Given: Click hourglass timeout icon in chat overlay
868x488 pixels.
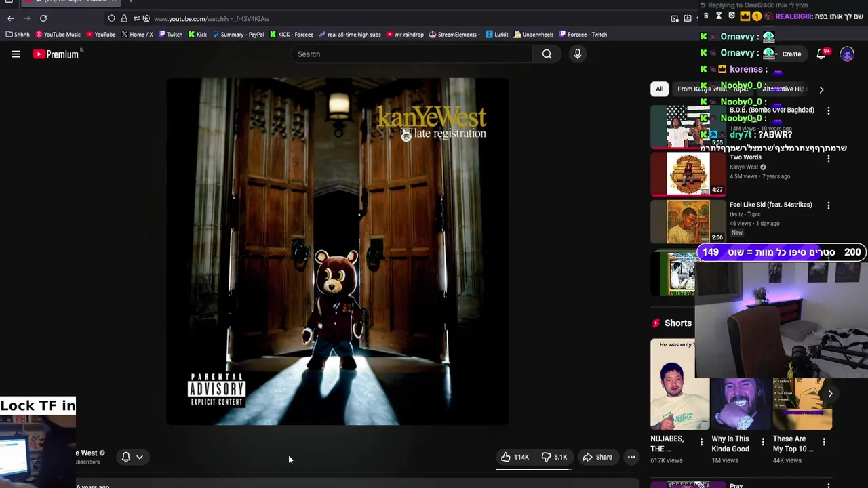Looking at the screenshot, I should 719,16.
